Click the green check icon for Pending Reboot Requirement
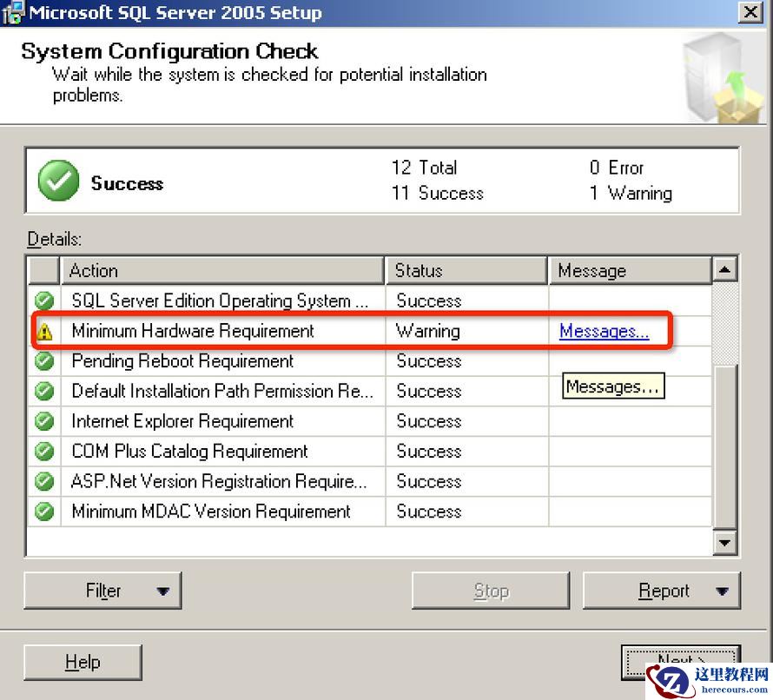The image size is (773, 700). click(44, 360)
